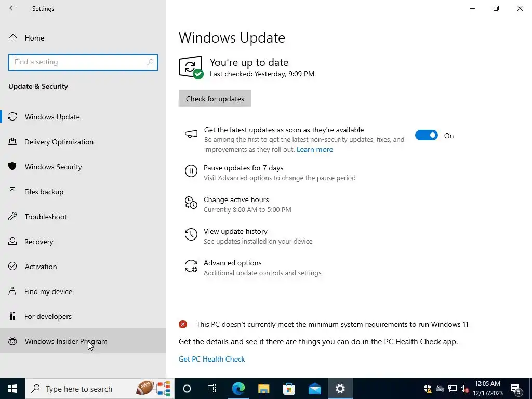The image size is (532, 399).
Task: Open notification center with 5 alerts
Action: (516, 389)
